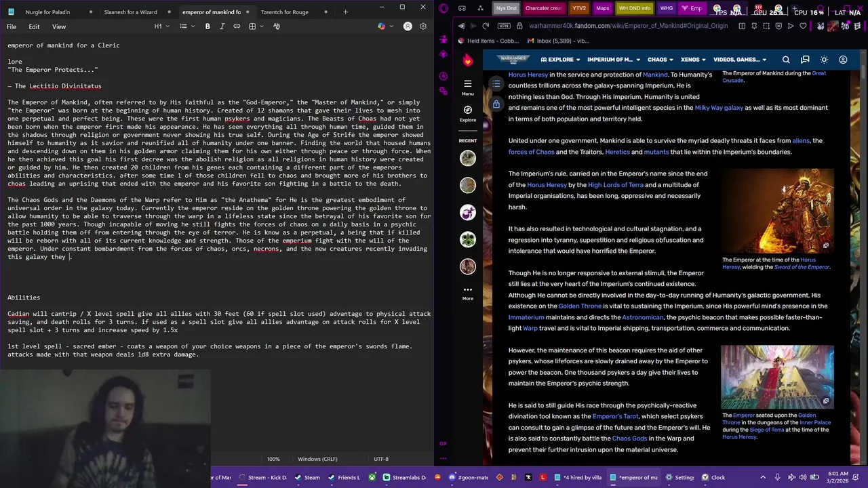Image resolution: width=868 pixels, height=488 pixels.
Task: Open the WH DND info tab group
Action: click(635, 8)
